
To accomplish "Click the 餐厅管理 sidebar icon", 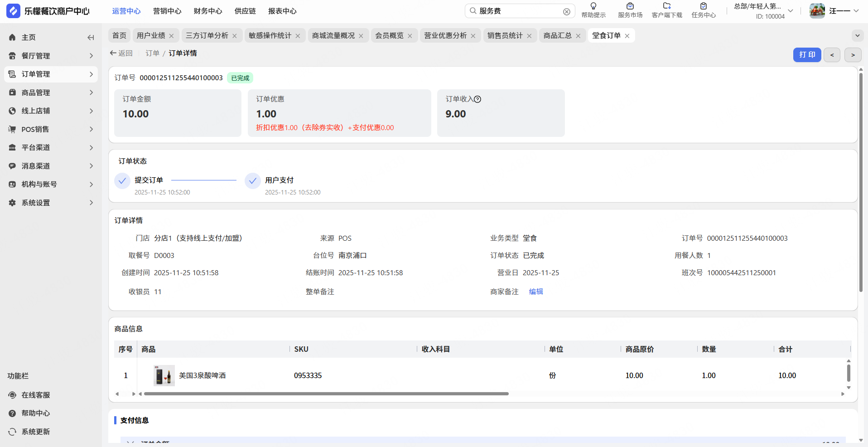I will click(12, 56).
